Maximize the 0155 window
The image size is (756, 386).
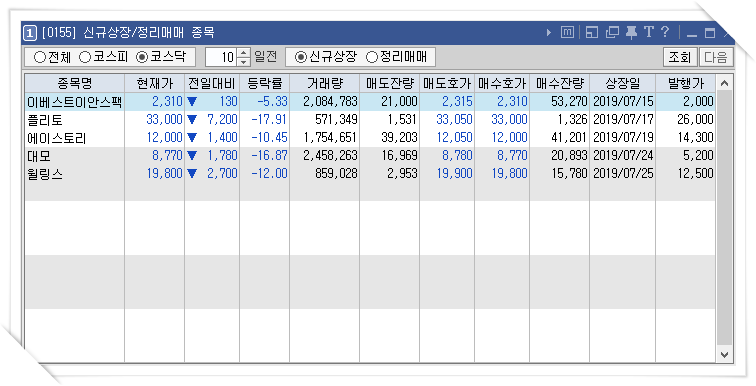click(710, 33)
